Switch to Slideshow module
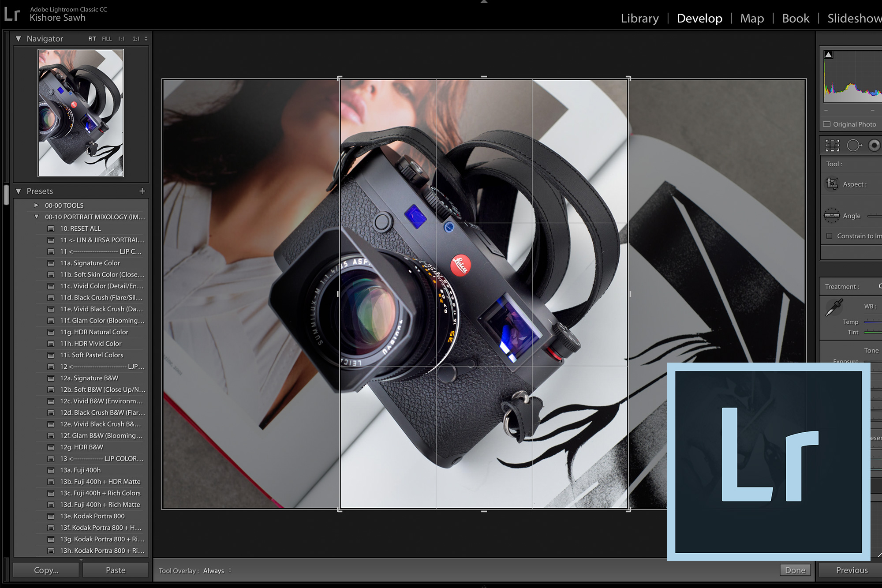This screenshot has height=588, width=882. coord(855,18)
